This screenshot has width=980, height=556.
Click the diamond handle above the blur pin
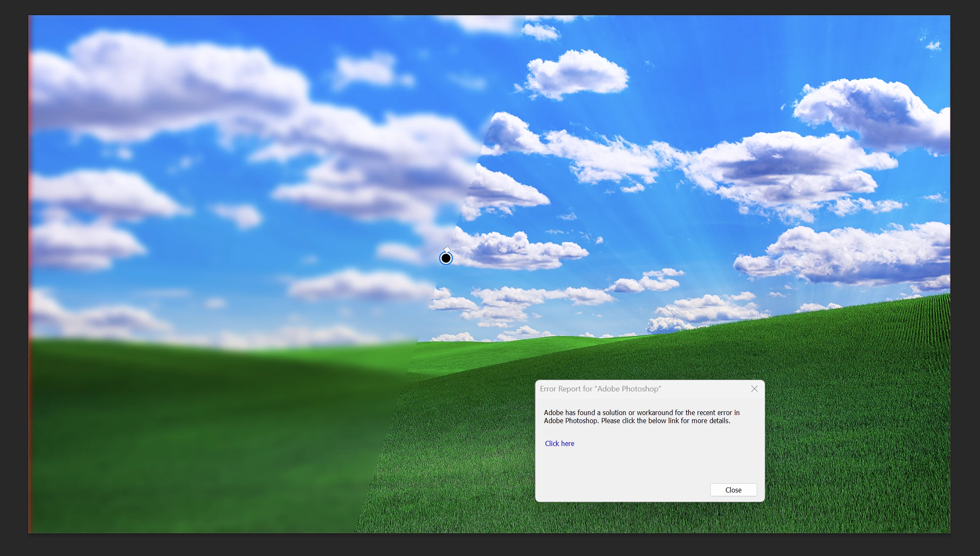(447, 249)
